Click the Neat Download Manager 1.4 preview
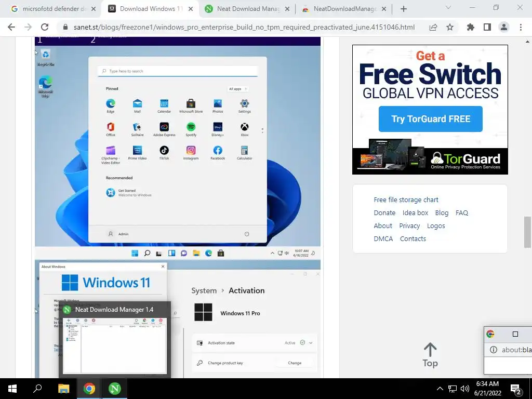The image size is (532, 399). point(115,340)
